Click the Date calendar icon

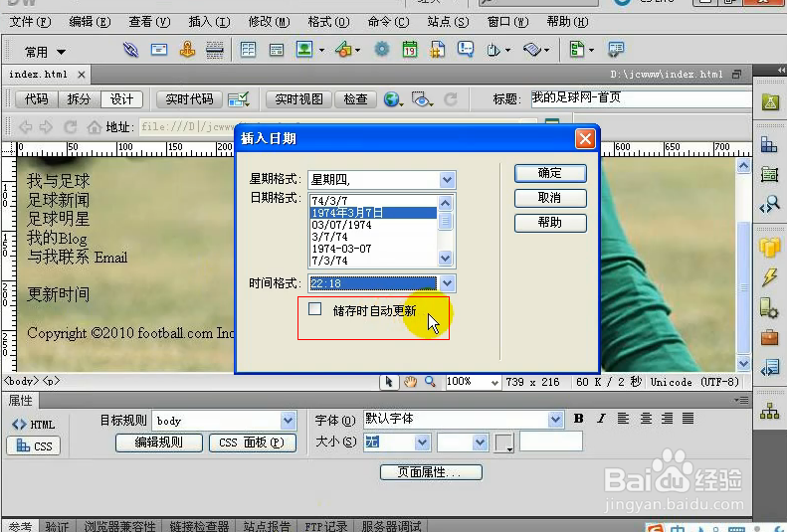410,50
